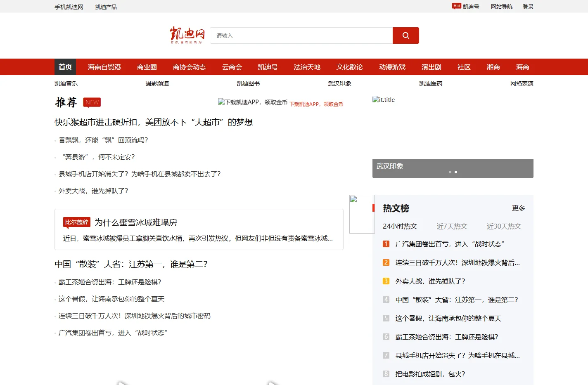This screenshot has height=385, width=588.
Task: Open 连续三日破千万人次 in the left article list
Action: [135, 316]
